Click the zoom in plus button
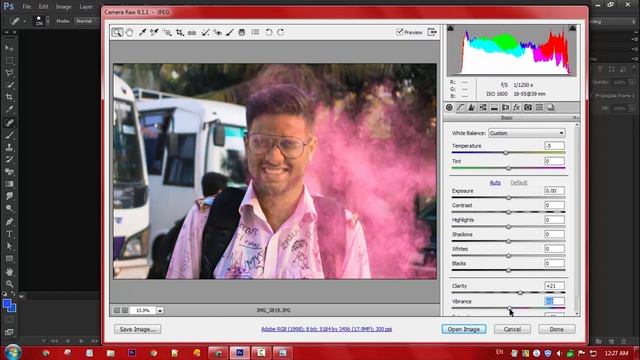Image resolution: width=640 pixels, height=360 pixels. [x=125, y=311]
